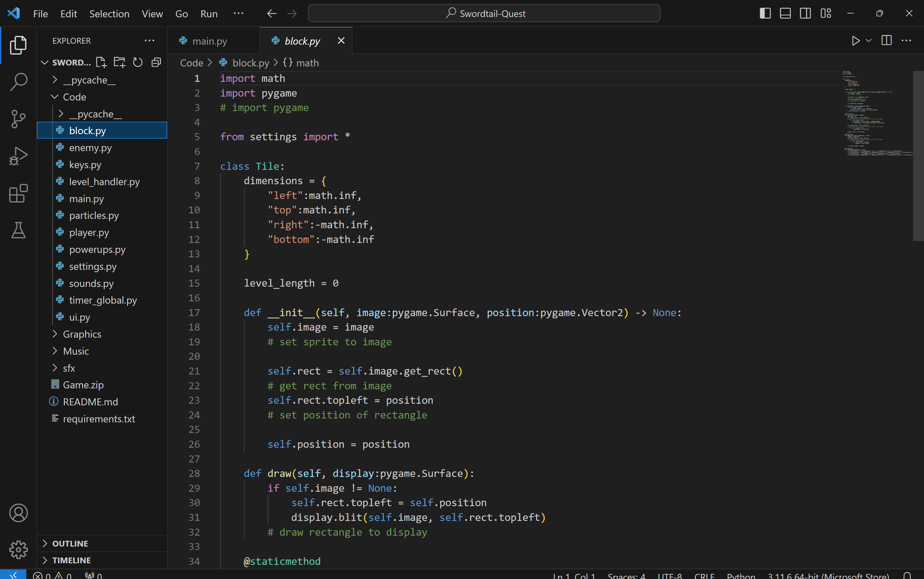Toggle the bottom panel visibility

(785, 13)
